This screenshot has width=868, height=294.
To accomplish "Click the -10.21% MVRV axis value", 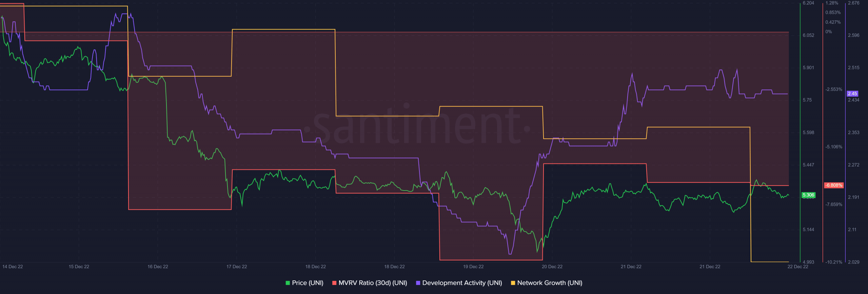I will 834,262.
